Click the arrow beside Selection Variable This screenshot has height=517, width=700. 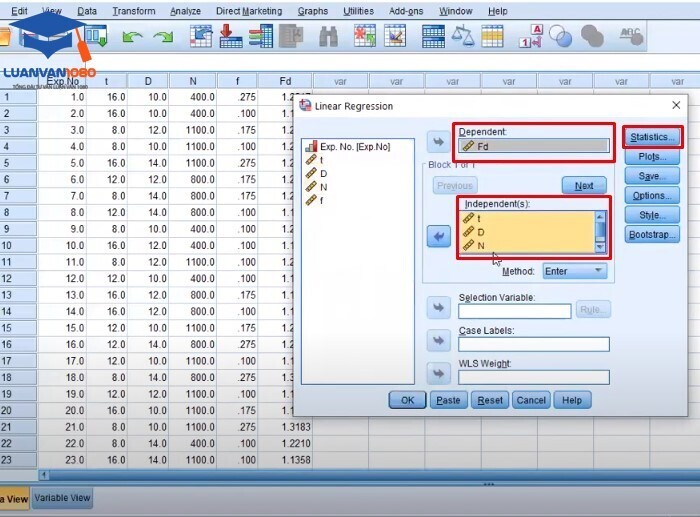tap(437, 308)
